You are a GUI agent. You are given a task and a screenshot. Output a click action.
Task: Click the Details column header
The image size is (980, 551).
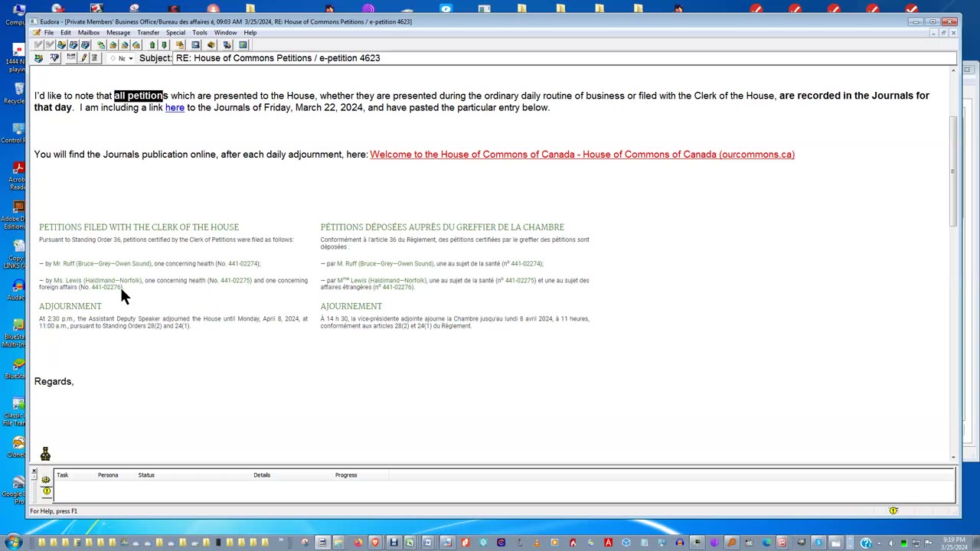262,475
